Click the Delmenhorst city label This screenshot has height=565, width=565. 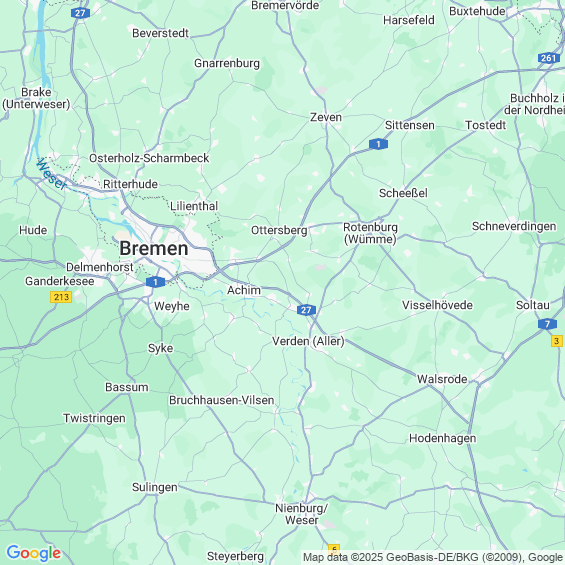click(100, 267)
